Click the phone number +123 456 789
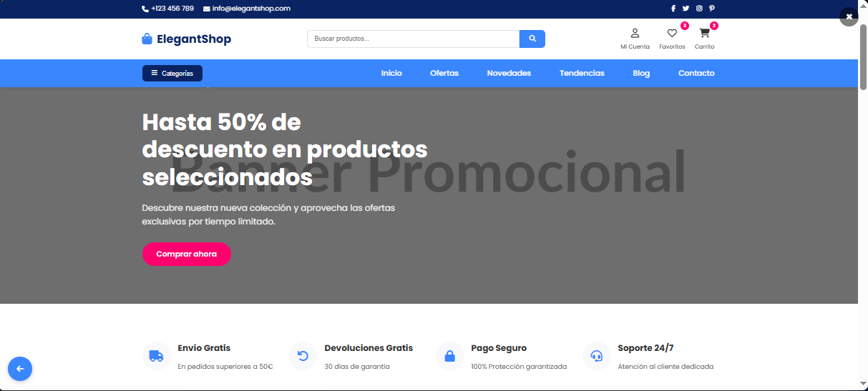 point(172,9)
